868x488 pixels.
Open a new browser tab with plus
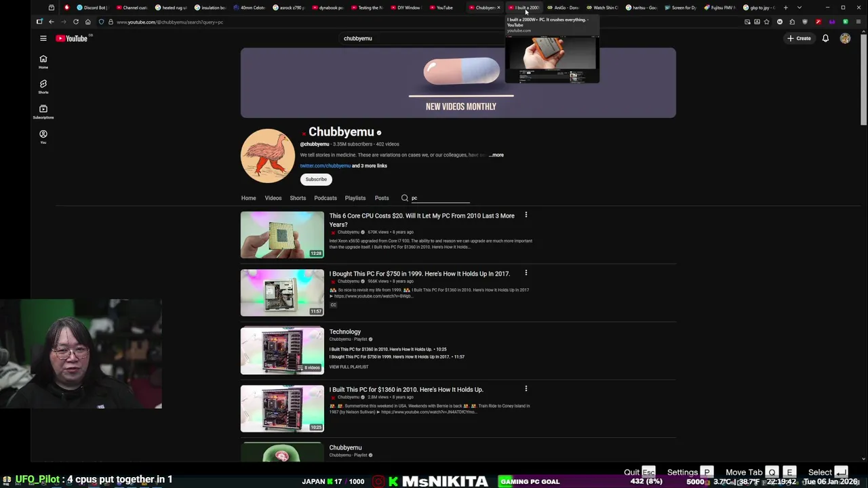point(785,7)
